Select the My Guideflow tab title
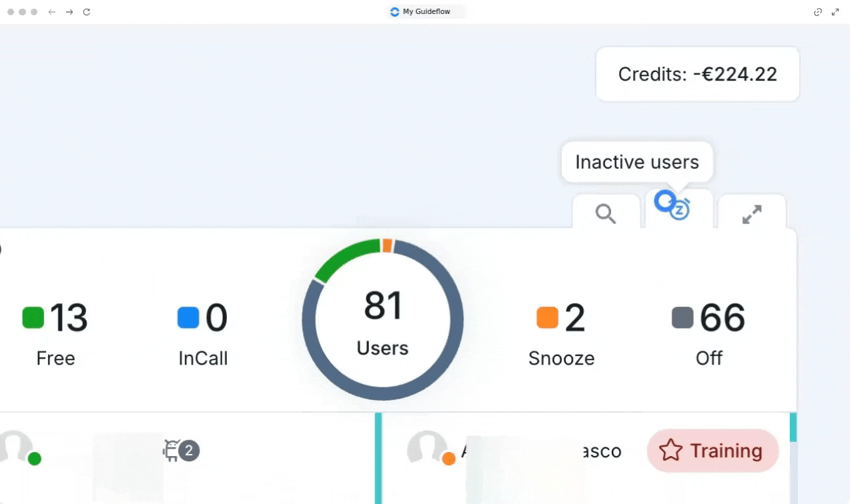Viewport: 850px width, 504px height. click(426, 12)
